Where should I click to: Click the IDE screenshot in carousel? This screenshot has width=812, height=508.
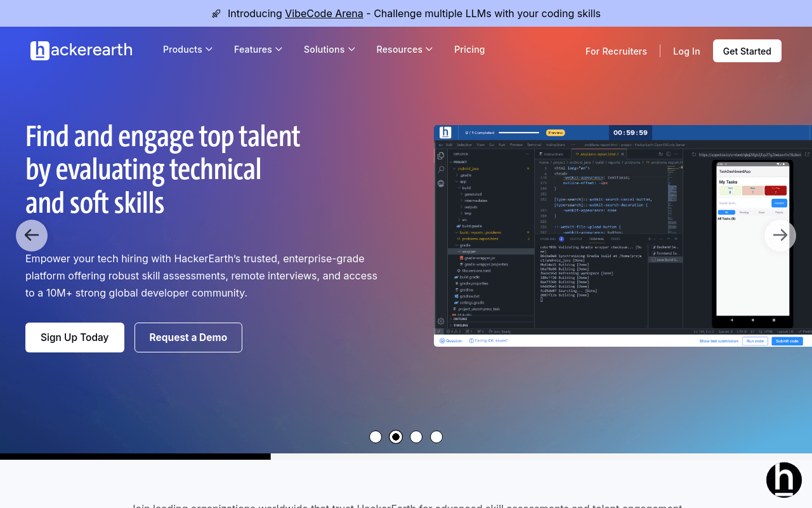pyautogui.click(x=623, y=236)
